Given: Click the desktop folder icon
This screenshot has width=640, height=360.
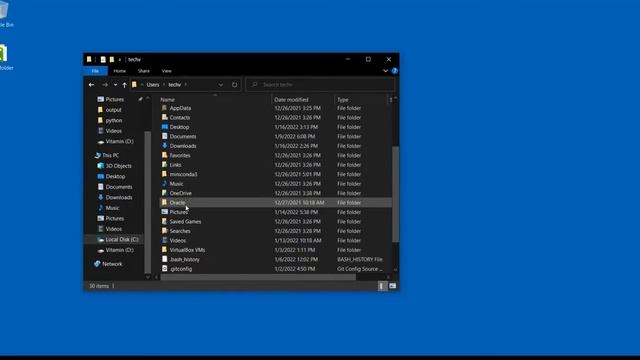Looking at the screenshot, I should click(x=4, y=57).
